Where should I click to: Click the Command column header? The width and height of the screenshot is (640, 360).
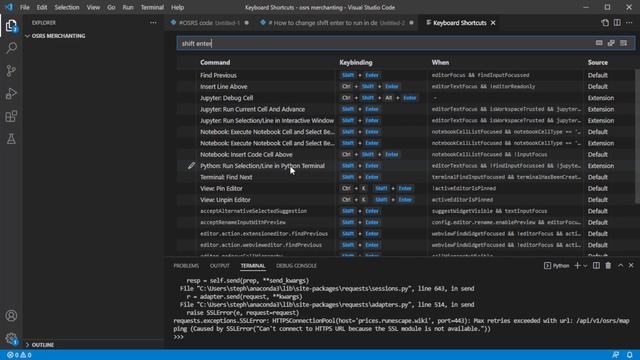tap(215, 62)
